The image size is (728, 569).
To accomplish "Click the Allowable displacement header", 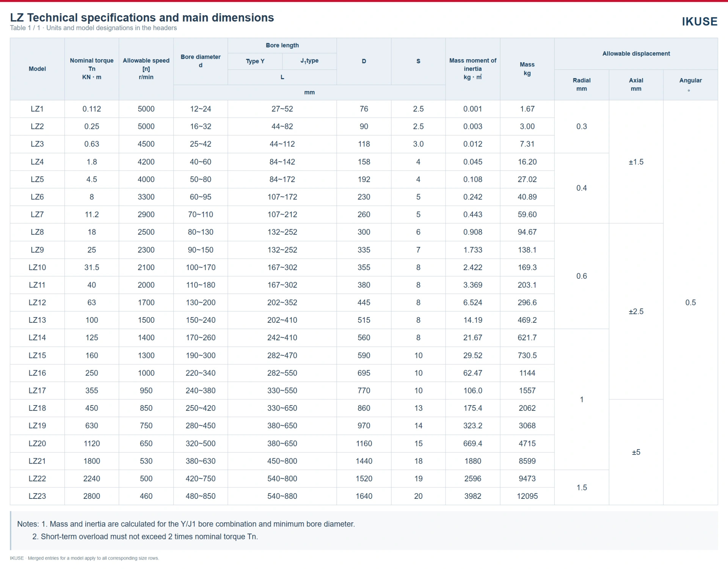I will coord(636,54).
